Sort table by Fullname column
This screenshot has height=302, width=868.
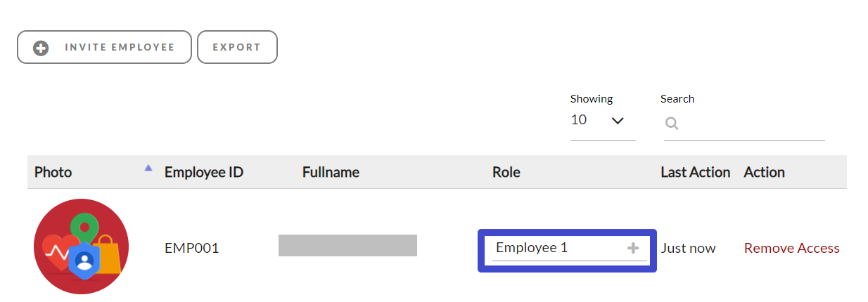point(331,172)
